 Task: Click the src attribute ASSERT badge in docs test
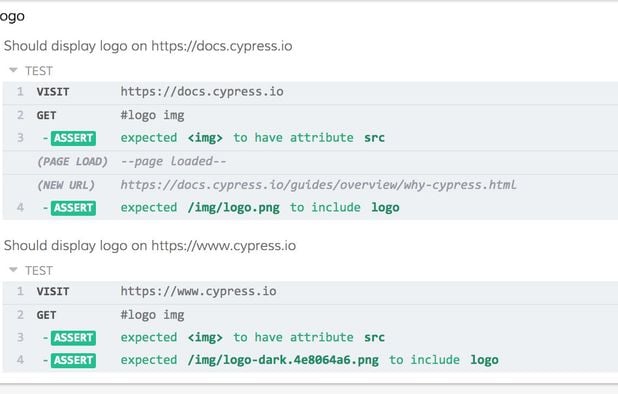coord(73,138)
